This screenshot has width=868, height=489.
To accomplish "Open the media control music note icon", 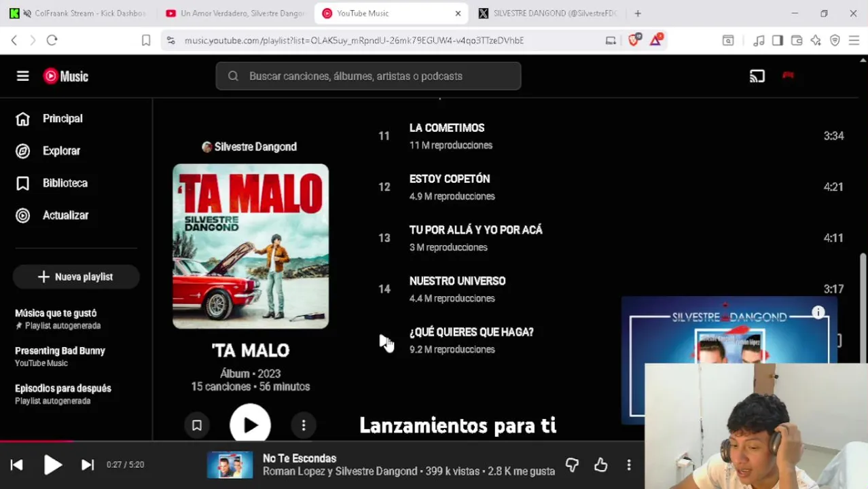I will coord(759,41).
